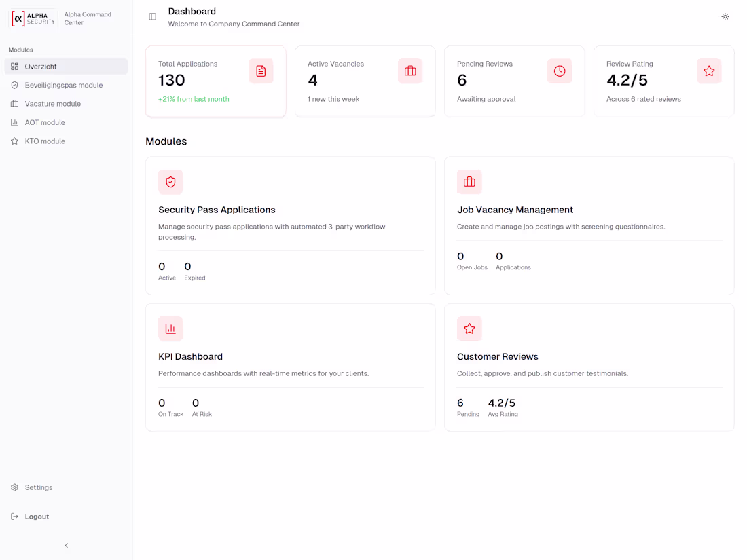747x560 pixels.
Task: Select the bar chart icon next to AOT module
Action: pyautogui.click(x=15, y=122)
